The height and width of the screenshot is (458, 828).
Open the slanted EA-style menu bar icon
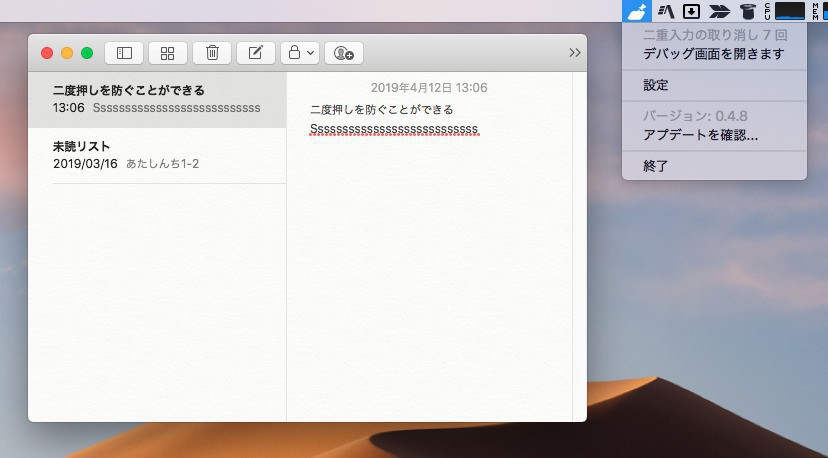pos(666,11)
